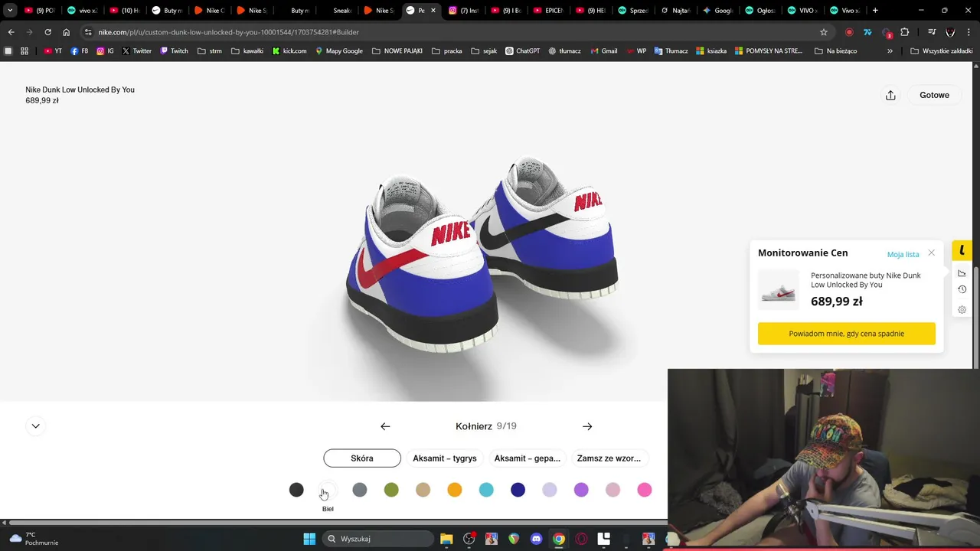Open the apps grid bookmark icon
The height and width of the screenshot is (551, 980).
pos(24,51)
